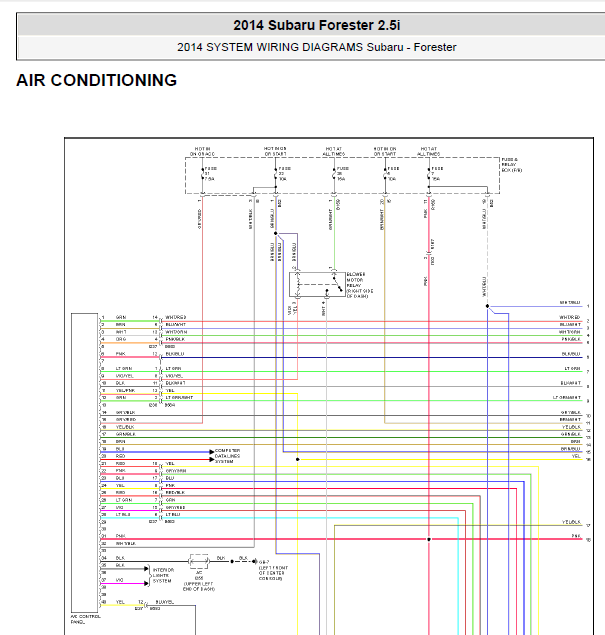Select the "PNK/BLK" label at connector pin 4

pos(175,339)
